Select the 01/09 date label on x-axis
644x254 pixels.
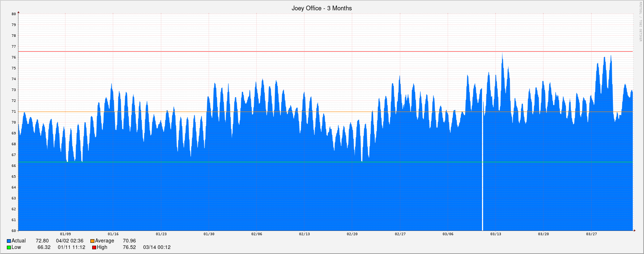(x=65, y=234)
